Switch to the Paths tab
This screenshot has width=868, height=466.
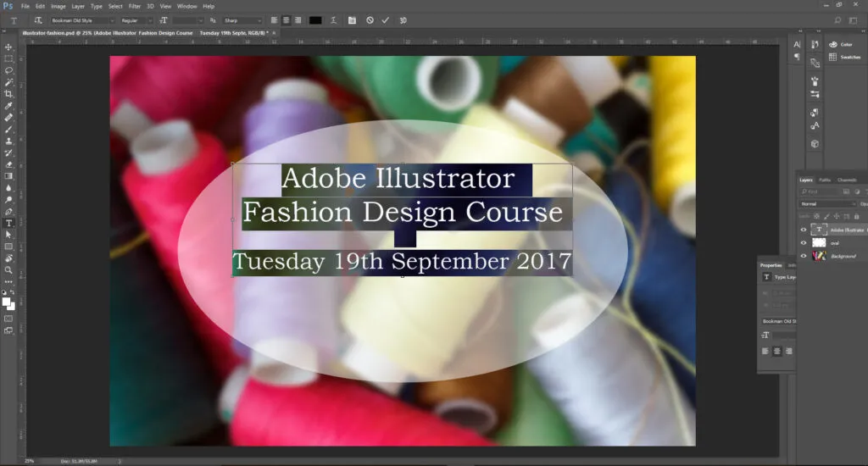coord(825,180)
